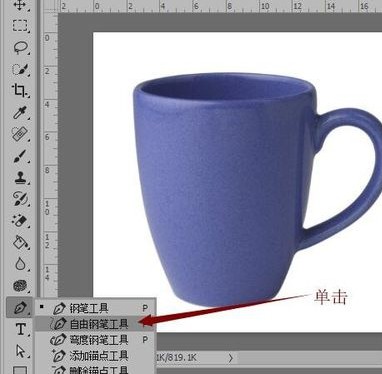
Task: Choose 自由钢笔工具 from the flyout
Action: click(x=95, y=324)
